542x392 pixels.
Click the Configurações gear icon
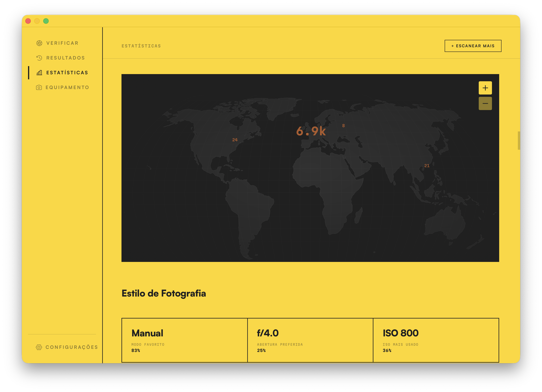(39, 347)
